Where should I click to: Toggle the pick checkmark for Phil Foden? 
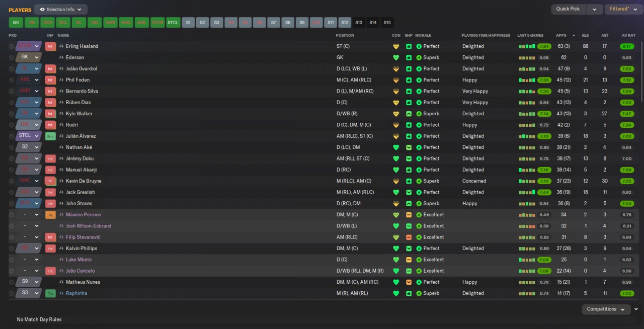coord(12,80)
